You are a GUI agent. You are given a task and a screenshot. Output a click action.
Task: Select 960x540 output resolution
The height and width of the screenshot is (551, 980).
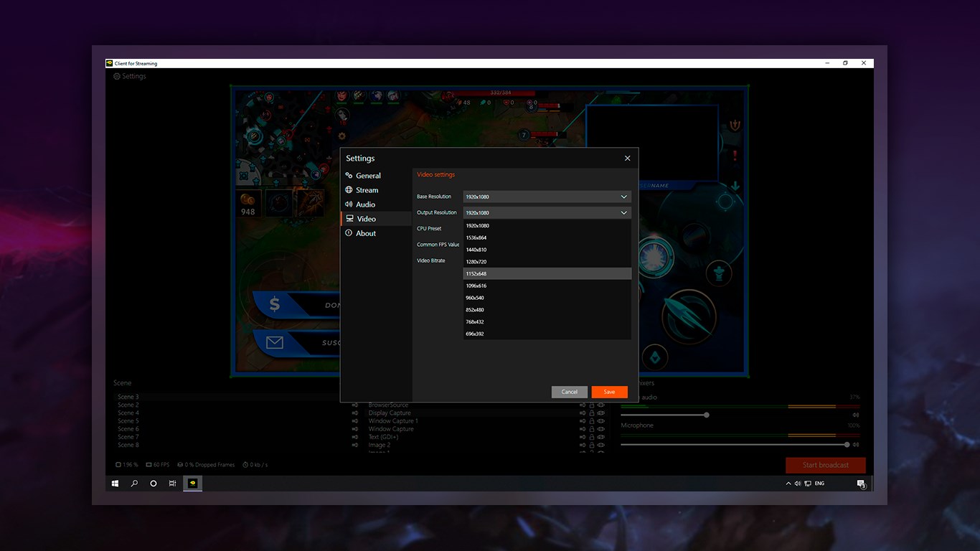click(547, 298)
